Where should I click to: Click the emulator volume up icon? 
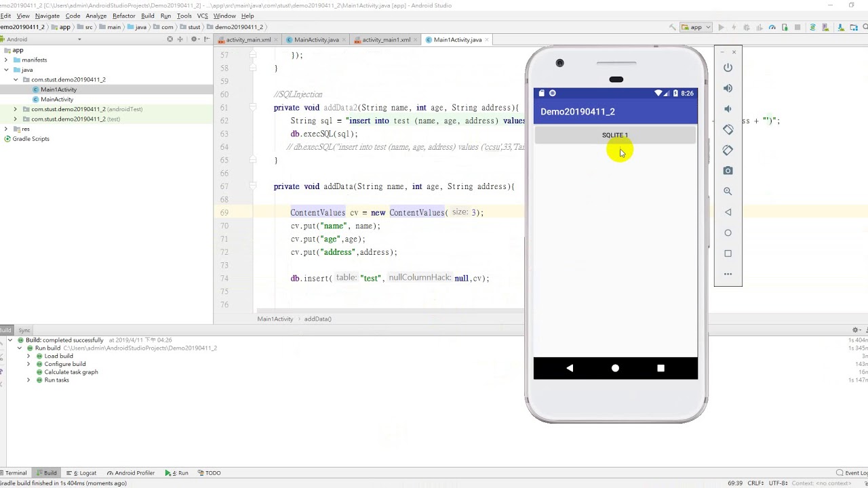(728, 88)
